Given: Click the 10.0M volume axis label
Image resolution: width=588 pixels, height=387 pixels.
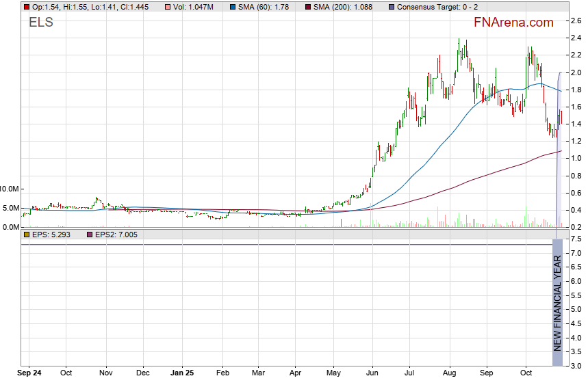Looking at the screenshot, I should pos(10,189).
